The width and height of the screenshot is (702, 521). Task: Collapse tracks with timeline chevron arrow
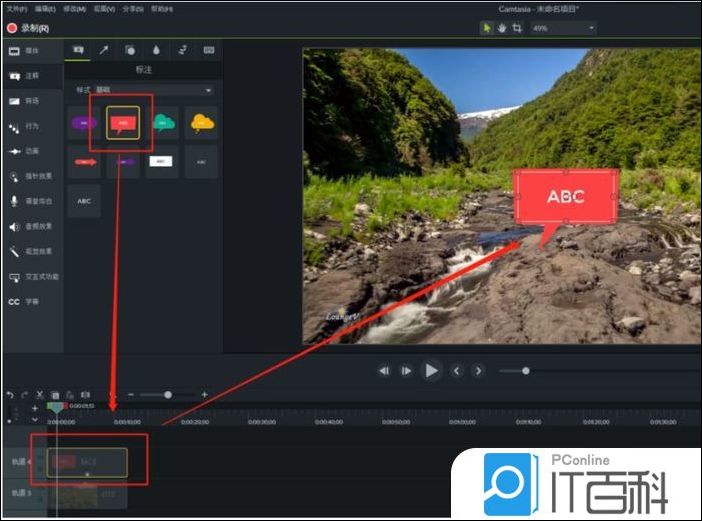click(35, 420)
